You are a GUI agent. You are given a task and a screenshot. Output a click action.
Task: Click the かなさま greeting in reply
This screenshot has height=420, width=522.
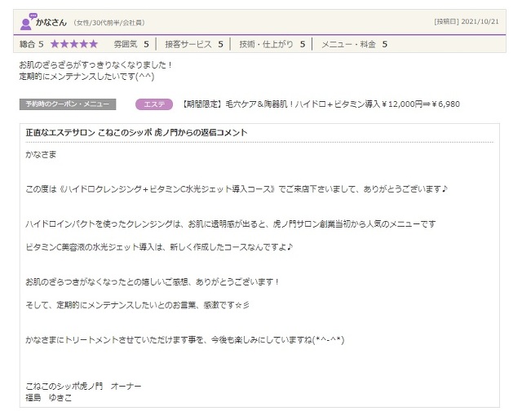click(42, 153)
